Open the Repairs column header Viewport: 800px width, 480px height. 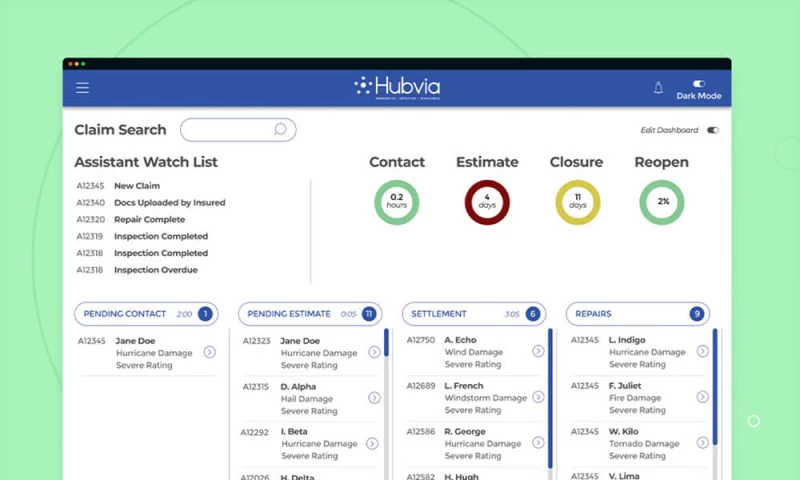point(638,314)
